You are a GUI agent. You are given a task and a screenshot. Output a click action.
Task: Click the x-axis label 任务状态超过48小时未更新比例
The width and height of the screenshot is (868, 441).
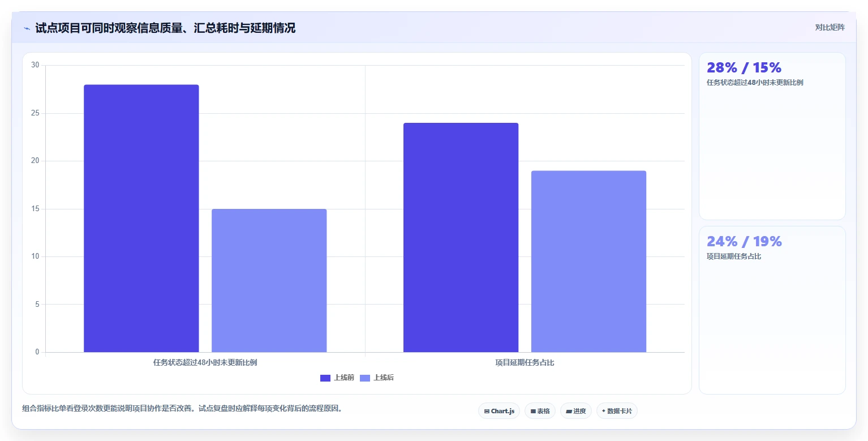pos(205,362)
